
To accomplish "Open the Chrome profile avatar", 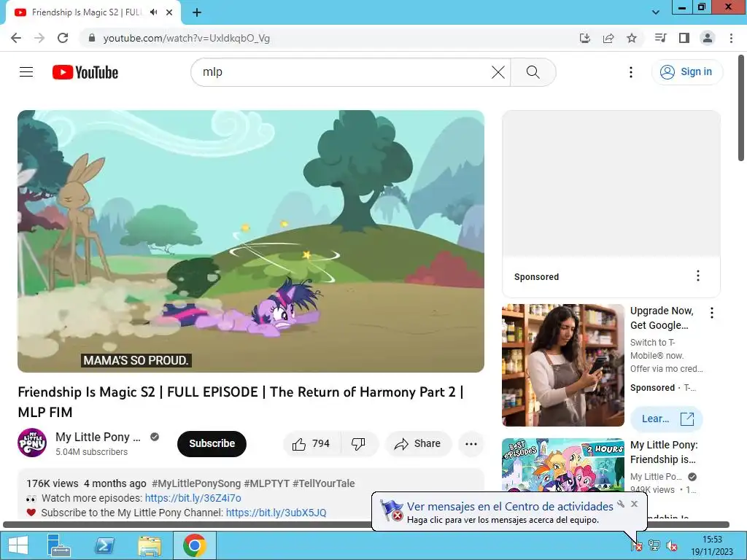I will click(x=708, y=38).
